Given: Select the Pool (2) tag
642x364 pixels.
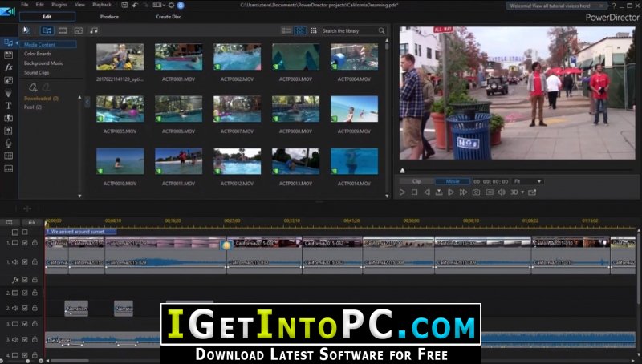Looking at the screenshot, I should (x=33, y=107).
